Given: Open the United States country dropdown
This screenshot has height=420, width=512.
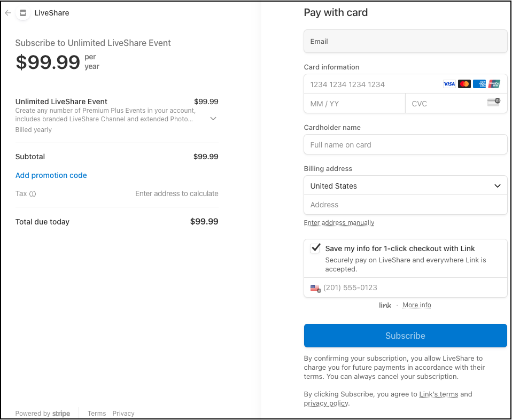Looking at the screenshot, I should [x=405, y=186].
